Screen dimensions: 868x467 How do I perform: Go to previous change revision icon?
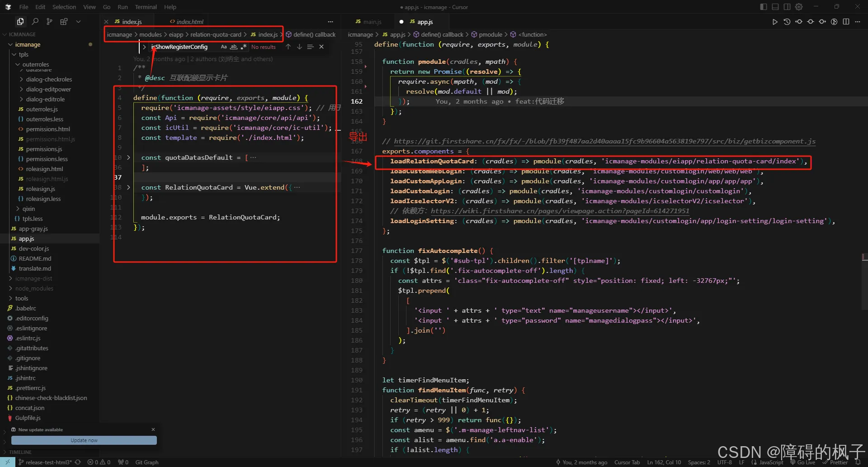pos(799,22)
